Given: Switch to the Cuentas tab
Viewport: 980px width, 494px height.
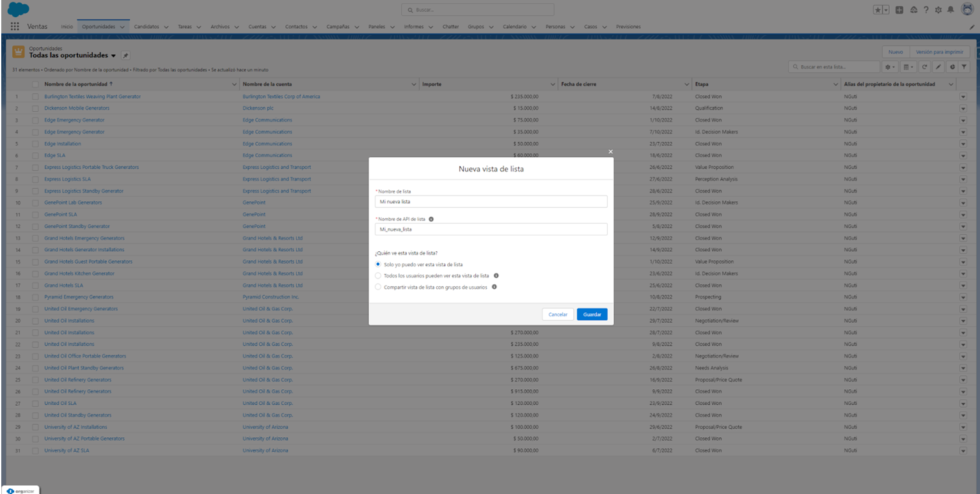Looking at the screenshot, I should 257,27.
